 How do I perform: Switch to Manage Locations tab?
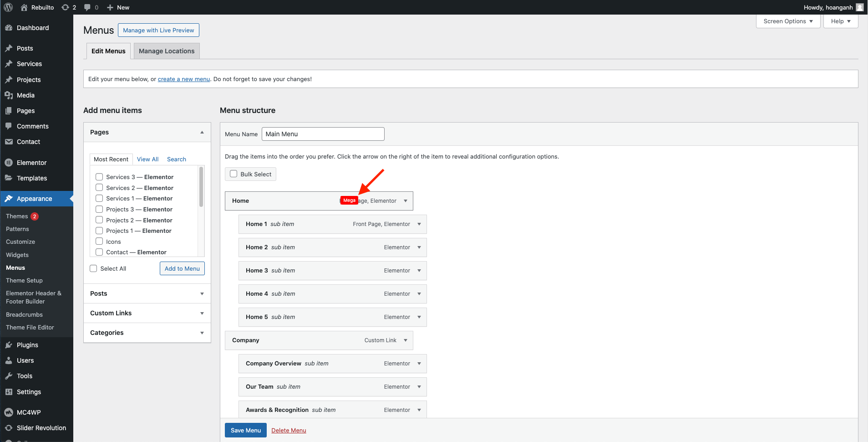click(167, 51)
